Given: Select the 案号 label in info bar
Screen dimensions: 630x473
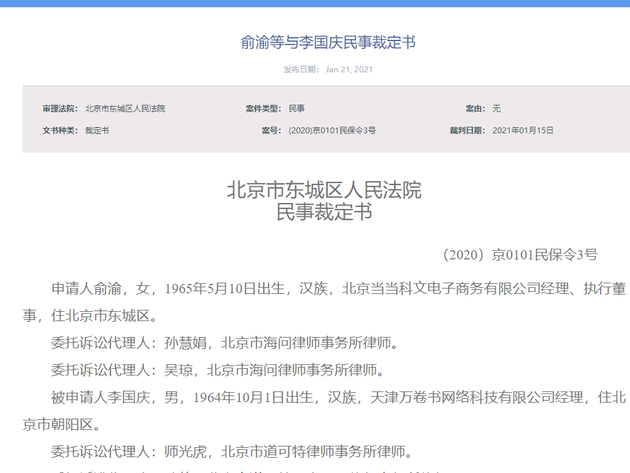Looking at the screenshot, I should pos(269,130).
